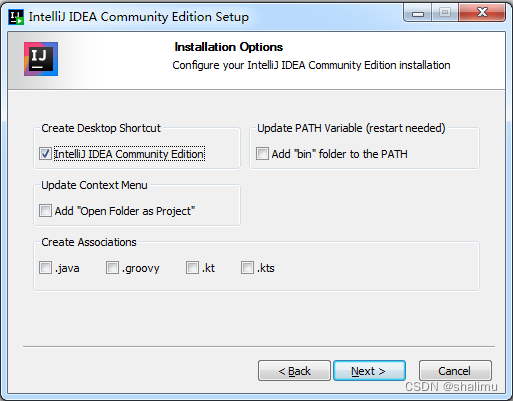Tick the .kt association checkbox

192,268
